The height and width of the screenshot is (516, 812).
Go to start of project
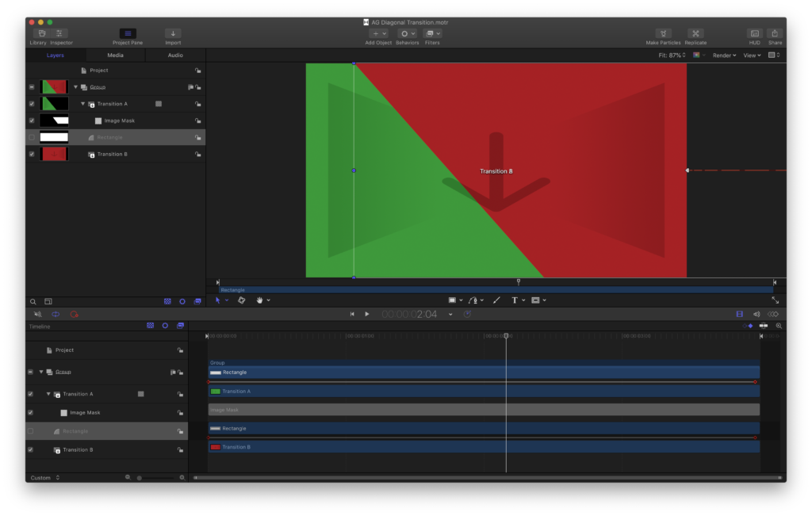point(352,314)
